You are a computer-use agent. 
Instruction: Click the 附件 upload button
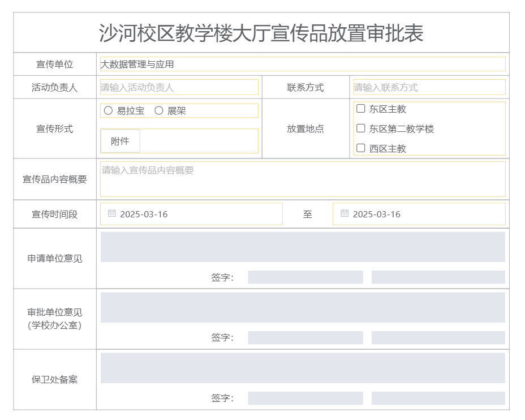pos(120,142)
